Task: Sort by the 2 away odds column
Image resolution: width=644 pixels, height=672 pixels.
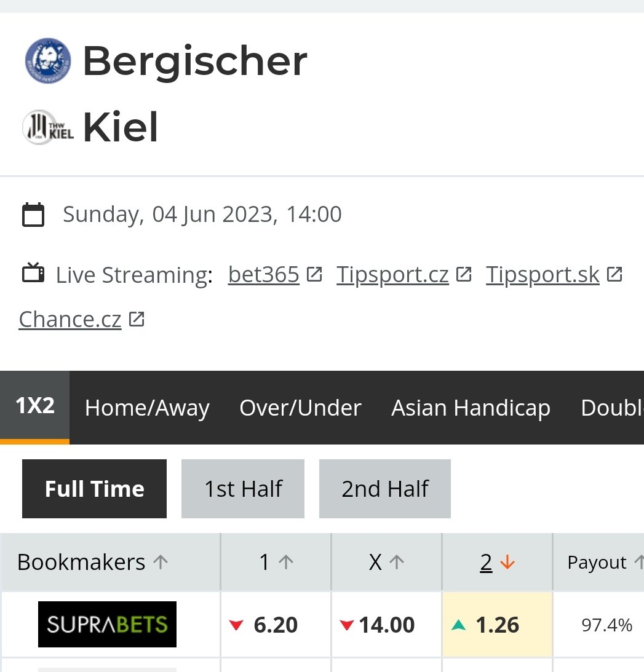Action: click(497, 562)
